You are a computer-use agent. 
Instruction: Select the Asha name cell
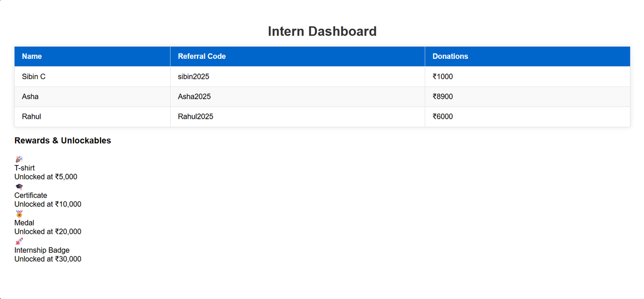point(93,97)
